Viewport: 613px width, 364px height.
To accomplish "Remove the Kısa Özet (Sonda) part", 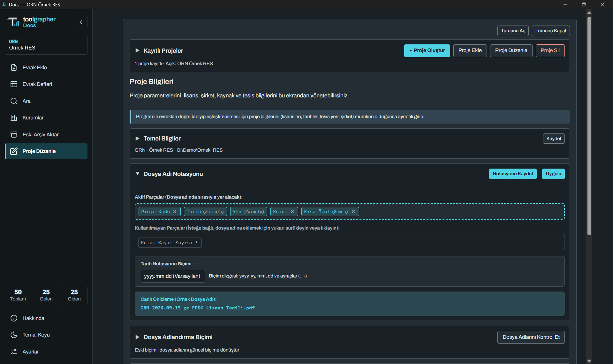I will [x=353, y=212].
